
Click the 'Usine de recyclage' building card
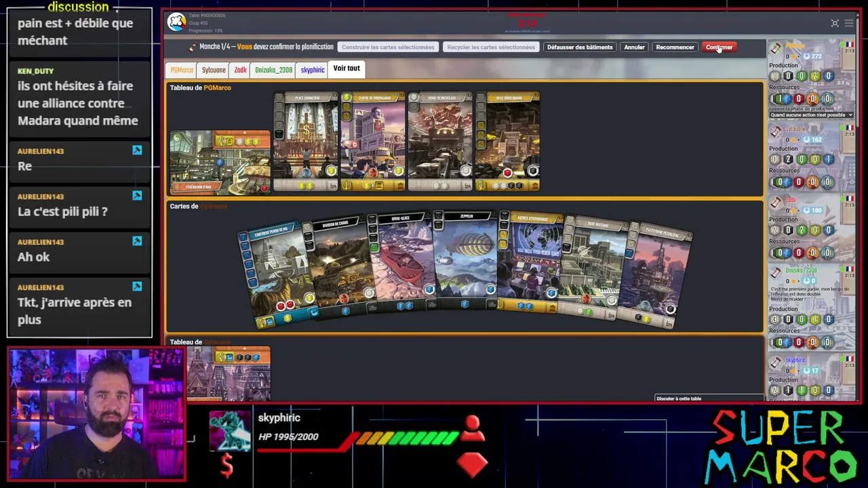tap(441, 142)
